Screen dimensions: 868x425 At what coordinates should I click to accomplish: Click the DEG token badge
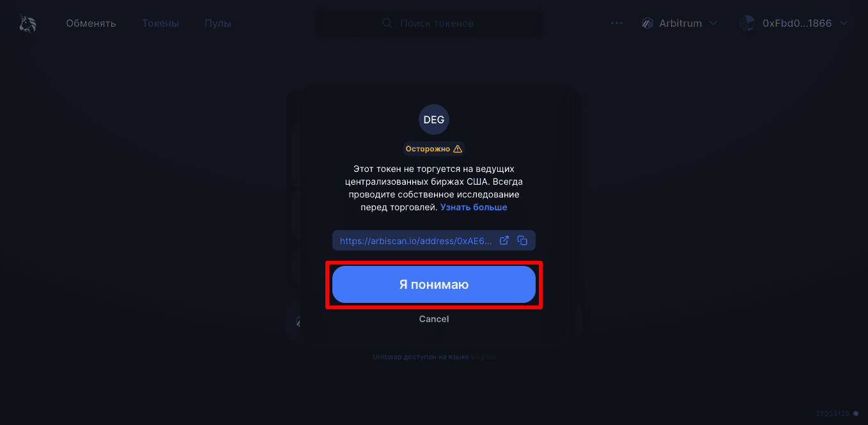pyautogui.click(x=434, y=120)
